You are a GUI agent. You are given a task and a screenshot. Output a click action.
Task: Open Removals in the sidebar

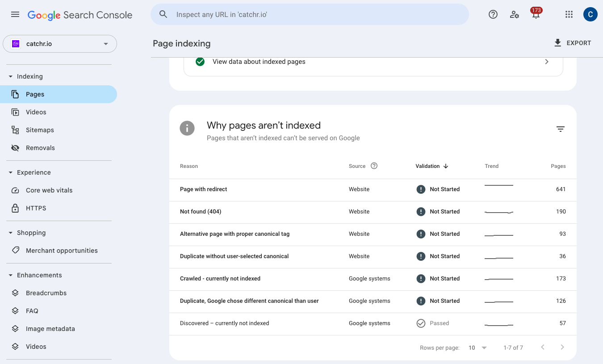coord(59,148)
